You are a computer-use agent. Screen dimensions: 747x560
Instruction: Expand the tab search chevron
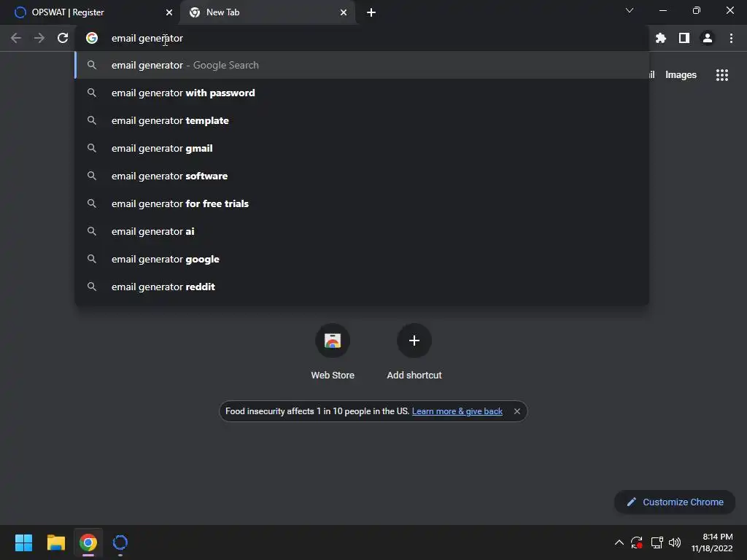tap(630, 10)
